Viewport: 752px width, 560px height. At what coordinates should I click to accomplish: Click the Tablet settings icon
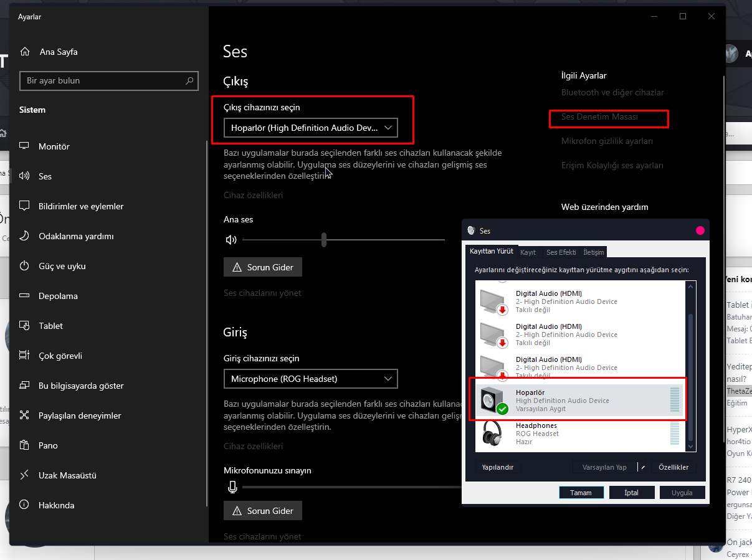tap(25, 326)
